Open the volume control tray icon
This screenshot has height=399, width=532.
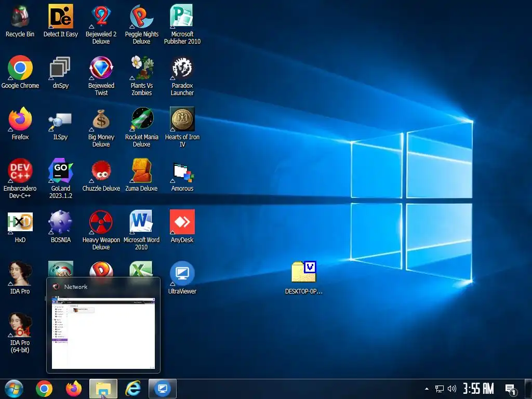tap(452, 389)
